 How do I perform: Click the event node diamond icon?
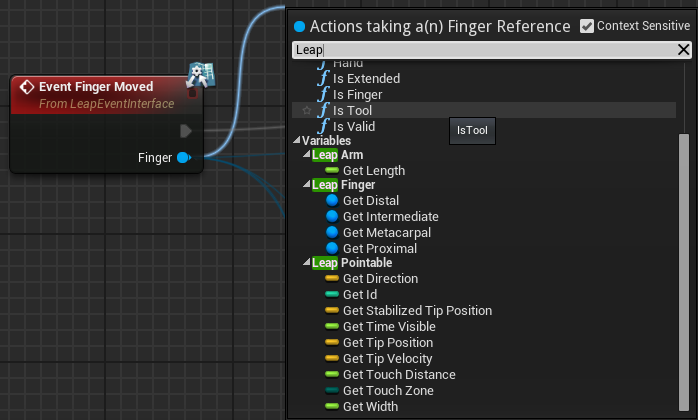point(27,87)
